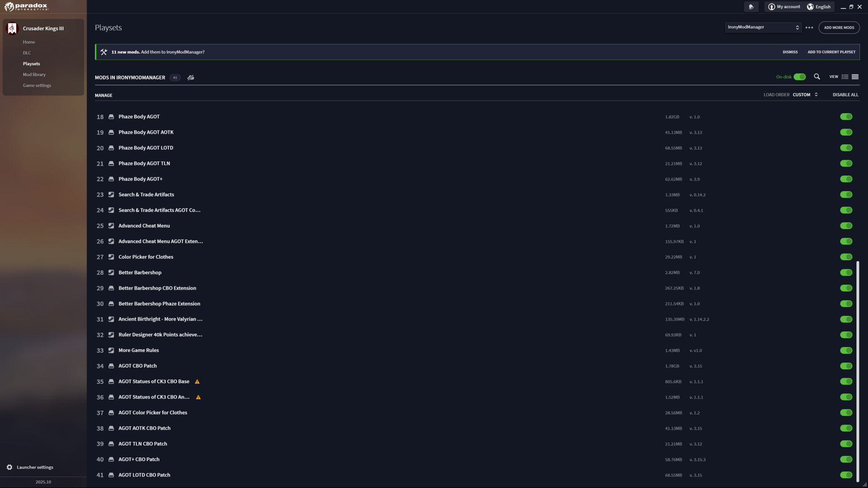Open the playset options three-dot menu
Viewport: 868px width, 488px height.
tap(809, 28)
